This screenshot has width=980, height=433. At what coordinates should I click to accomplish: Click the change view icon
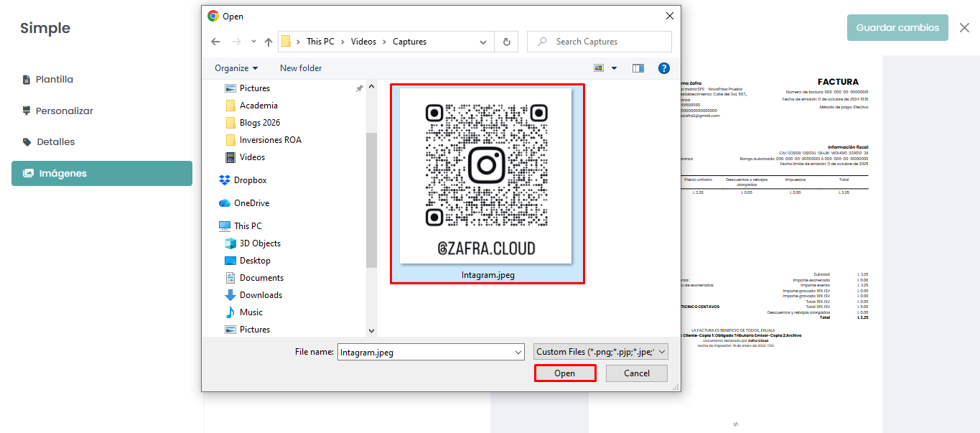pyautogui.click(x=599, y=68)
